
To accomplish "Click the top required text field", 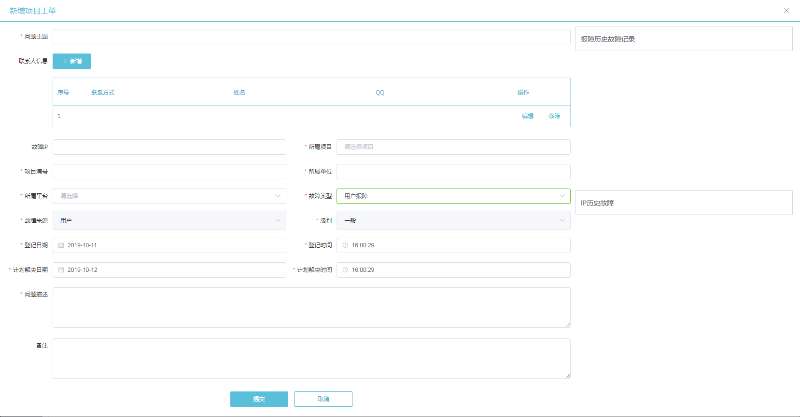I will [310, 37].
